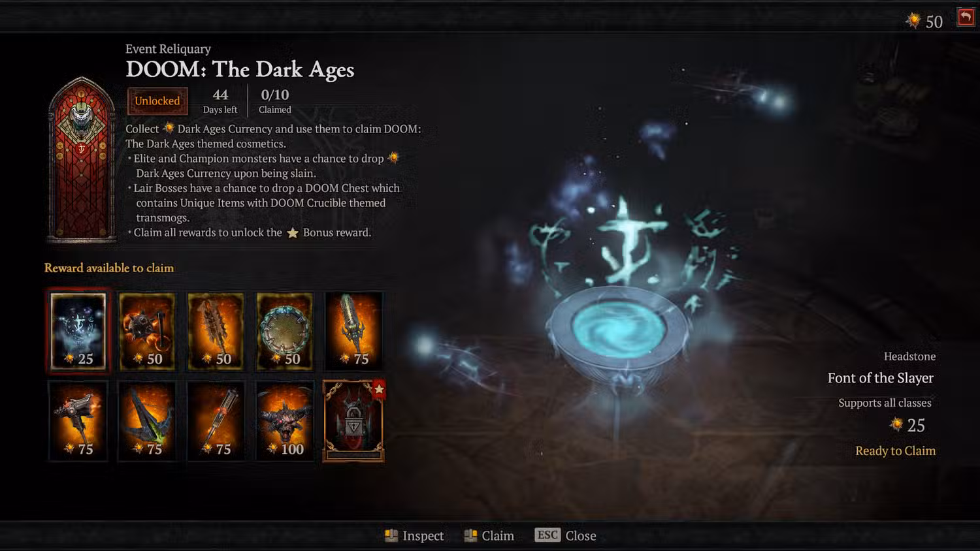Select the round shield reward costing 50
This screenshot has width=980, height=551.
(284, 331)
